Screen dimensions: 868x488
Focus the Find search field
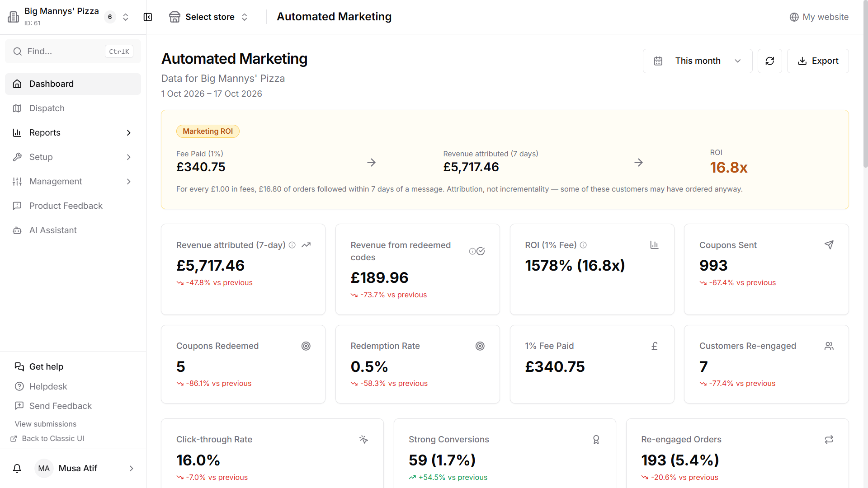coord(73,52)
